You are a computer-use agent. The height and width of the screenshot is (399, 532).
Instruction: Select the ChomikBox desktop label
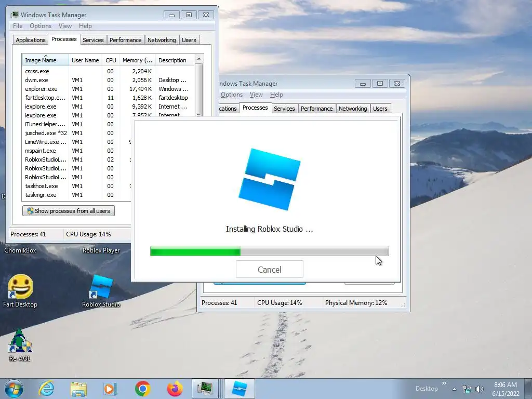click(x=20, y=250)
